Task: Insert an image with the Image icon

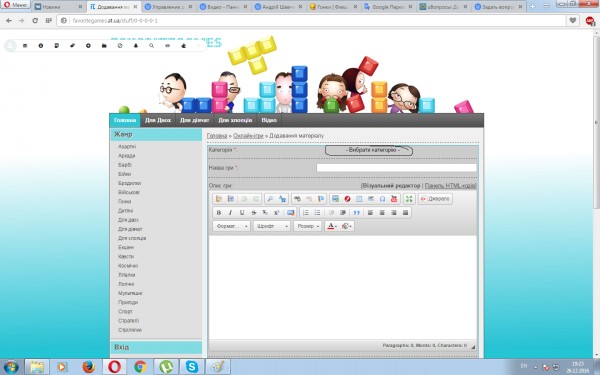Action: (335, 199)
